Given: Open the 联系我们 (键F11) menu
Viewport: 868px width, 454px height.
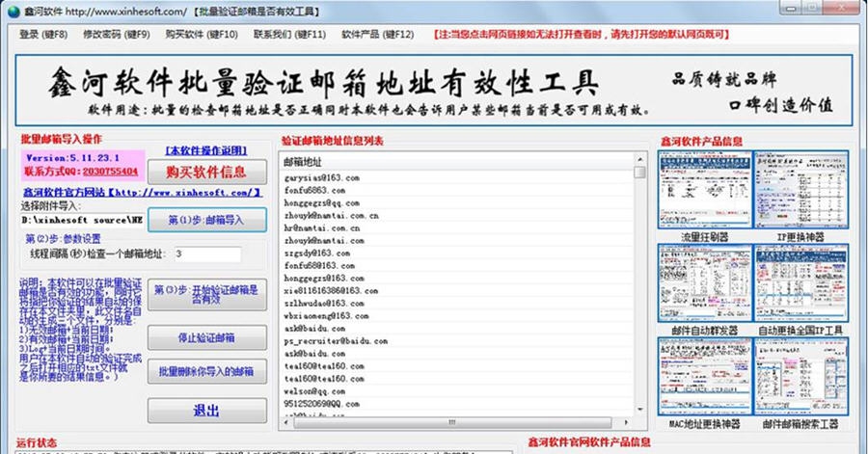Looking at the screenshot, I should pyautogui.click(x=289, y=35).
